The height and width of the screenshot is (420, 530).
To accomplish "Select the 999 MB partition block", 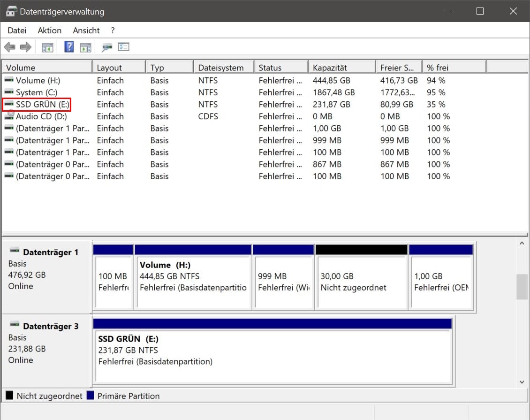I will coord(283,277).
